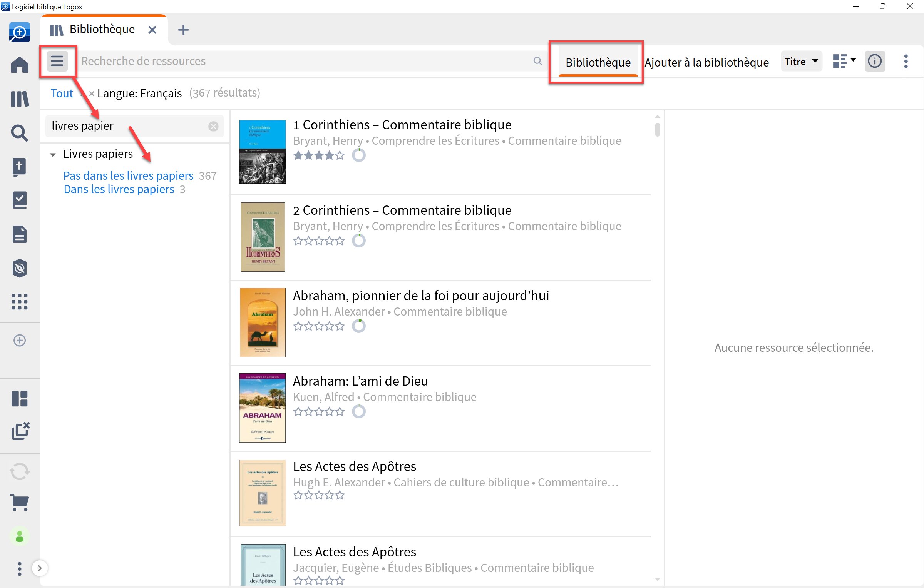Switch to Ajouter à la bibliothèque tab

pos(706,62)
